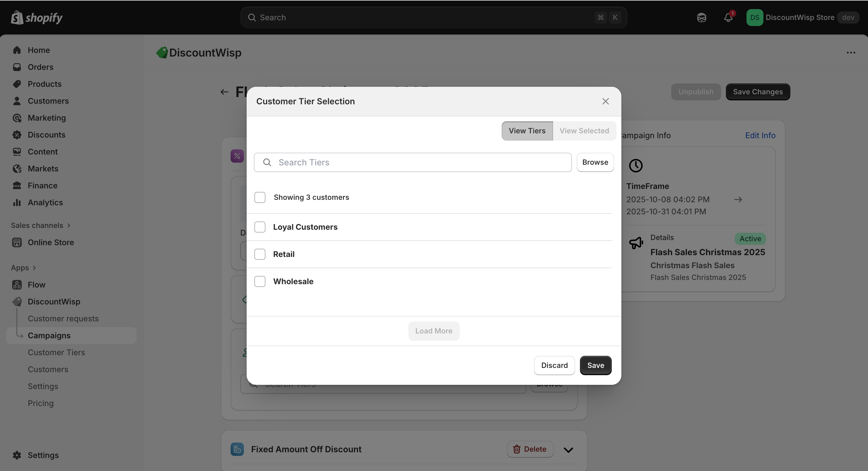Open the Shopify Sidekick assistant icon
The image size is (868, 471).
point(701,18)
